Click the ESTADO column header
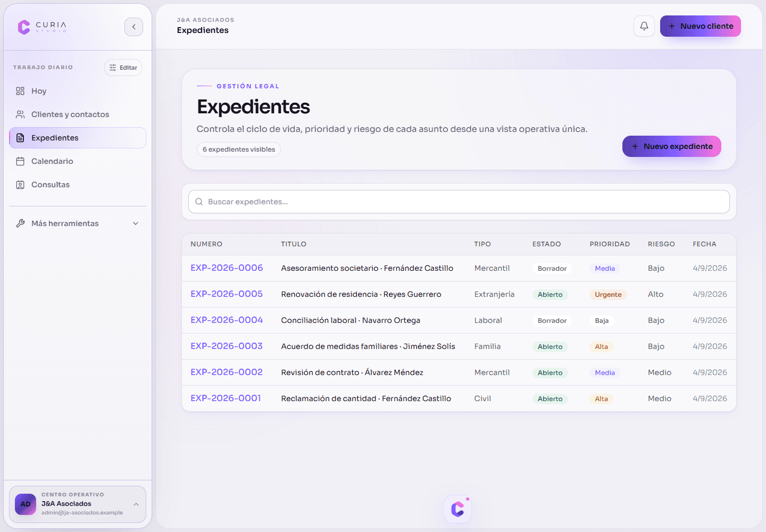This screenshot has width=766, height=532. [547, 244]
